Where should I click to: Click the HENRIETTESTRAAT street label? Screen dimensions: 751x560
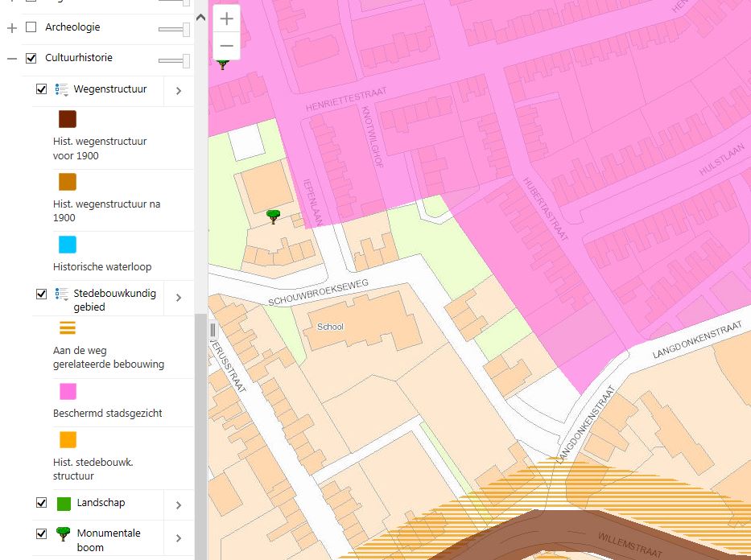click(x=346, y=99)
